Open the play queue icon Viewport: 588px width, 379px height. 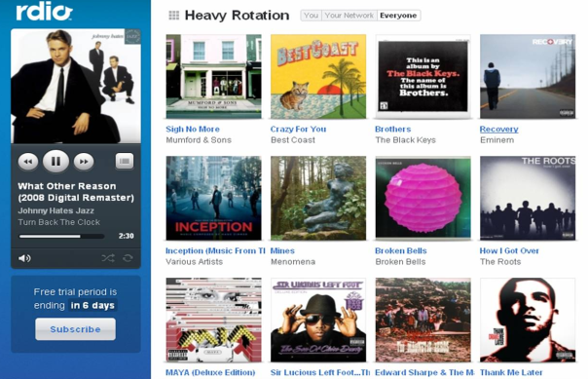tap(125, 162)
